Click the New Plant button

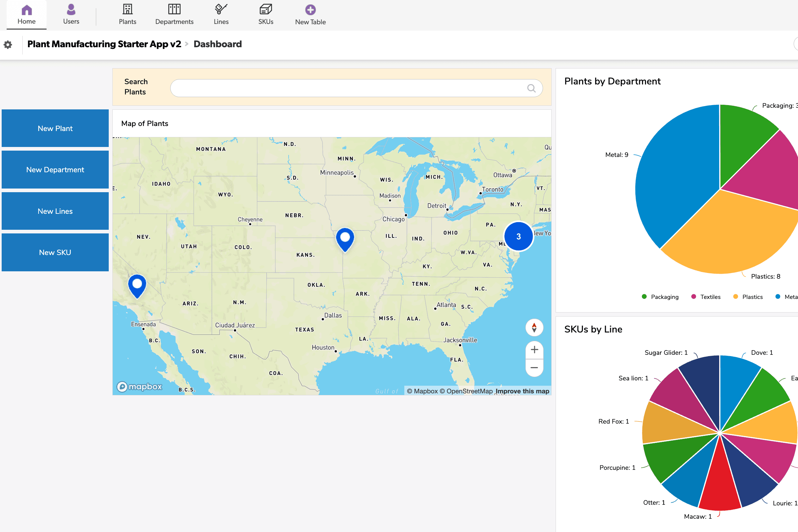55,128
